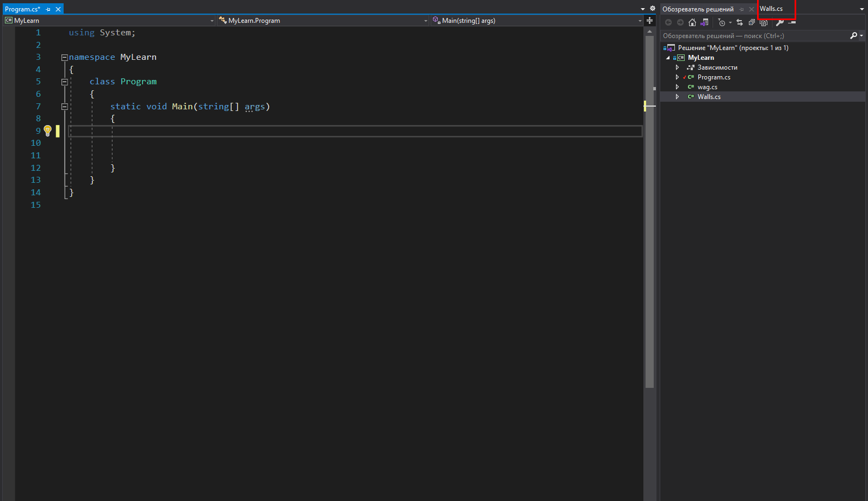Switch to the Walls.cs panel tab
The width and height of the screenshot is (868, 501).
(771, 9)
